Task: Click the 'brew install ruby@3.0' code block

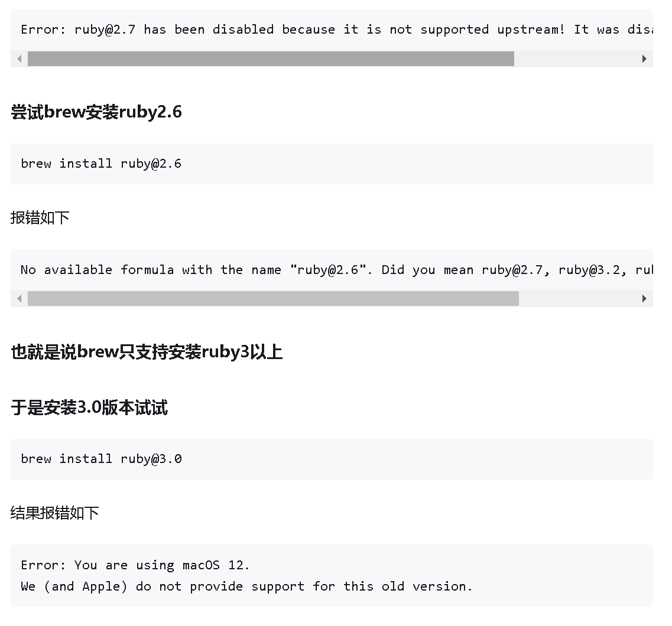Action: coord(332,459)
